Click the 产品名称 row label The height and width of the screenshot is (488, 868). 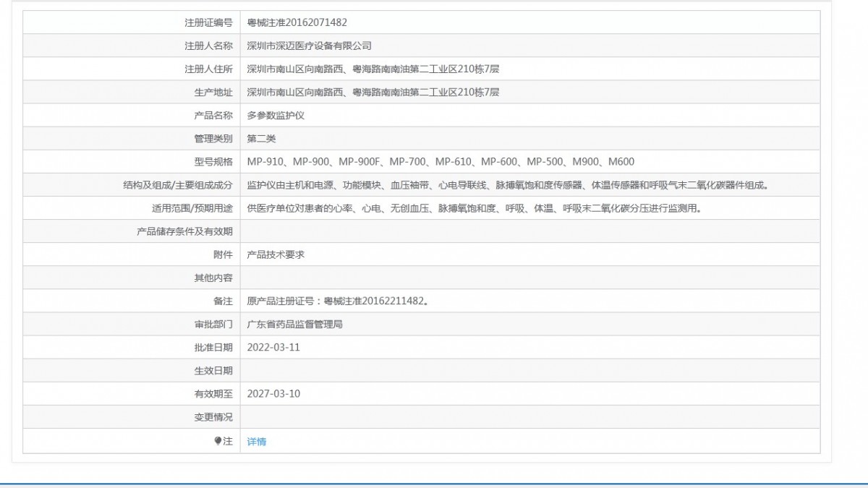click(x=214, y=115)
